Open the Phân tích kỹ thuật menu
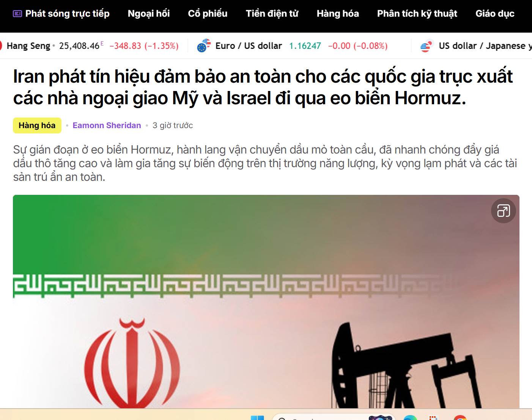532x420 pixels. [417, 14]
